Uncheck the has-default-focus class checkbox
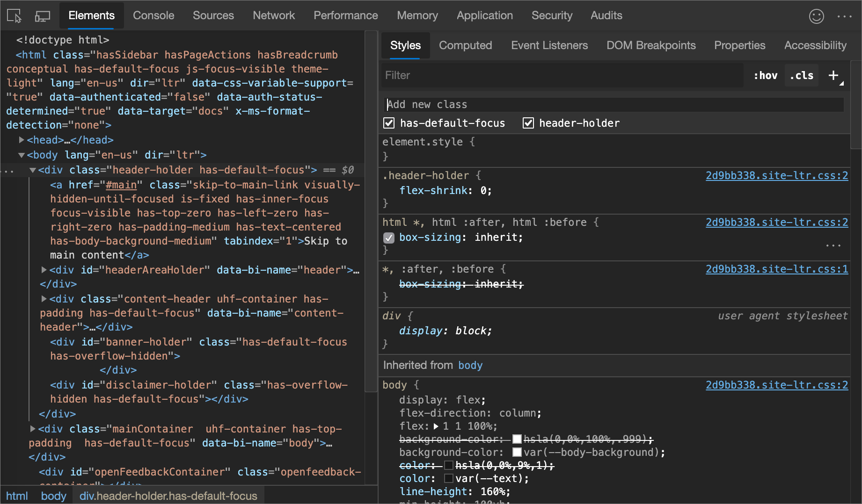Viewport: 862px width, 504px height. (389, 123)
